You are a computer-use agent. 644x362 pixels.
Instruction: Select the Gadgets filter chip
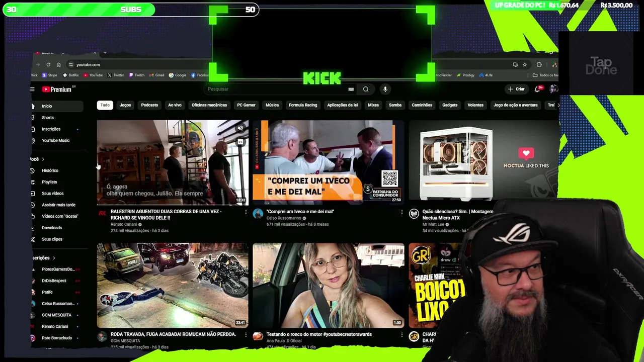(x=450, y=105)
